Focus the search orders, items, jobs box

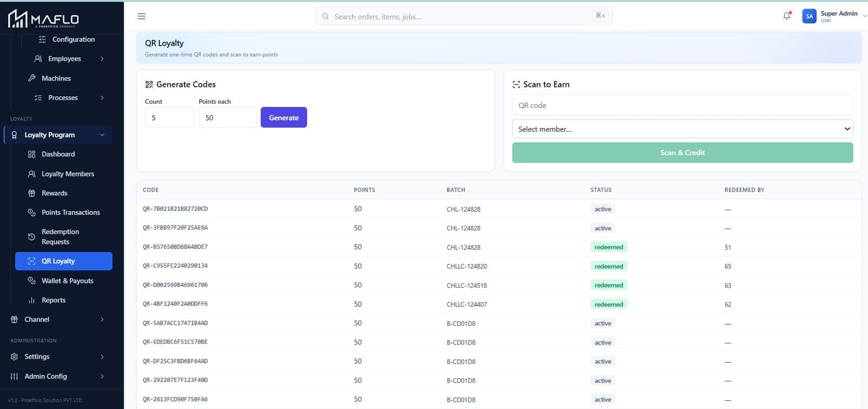464,16
